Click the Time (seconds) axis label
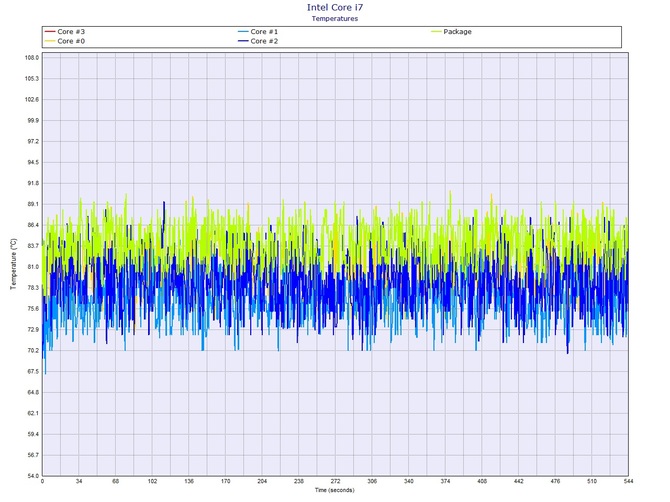 click(x=335, y=490)
